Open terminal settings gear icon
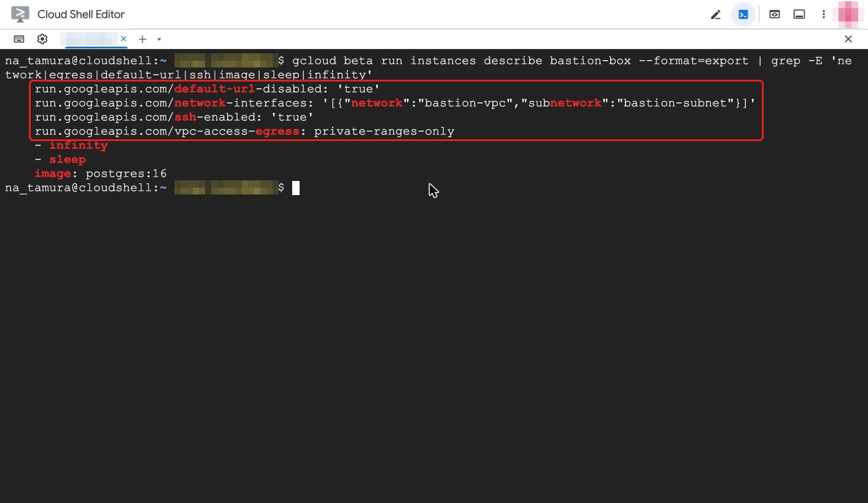The image size is (868, 503). click(42, 39)
